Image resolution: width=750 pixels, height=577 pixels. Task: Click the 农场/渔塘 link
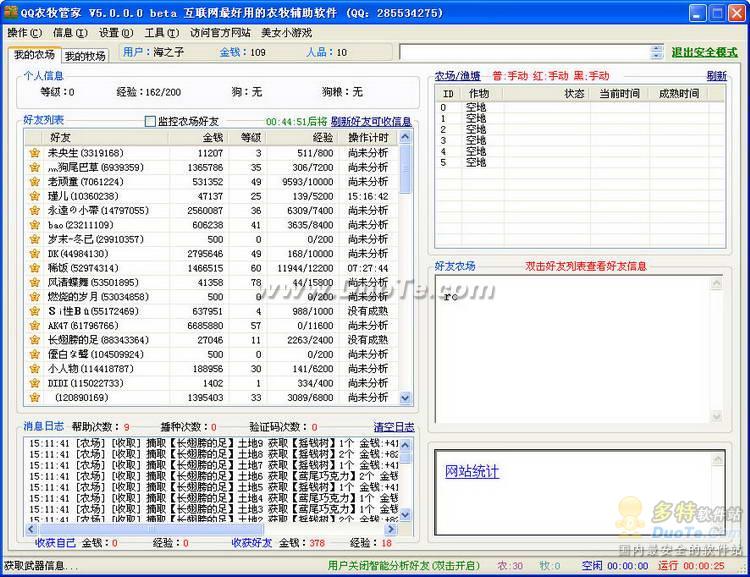pos(457,76)
